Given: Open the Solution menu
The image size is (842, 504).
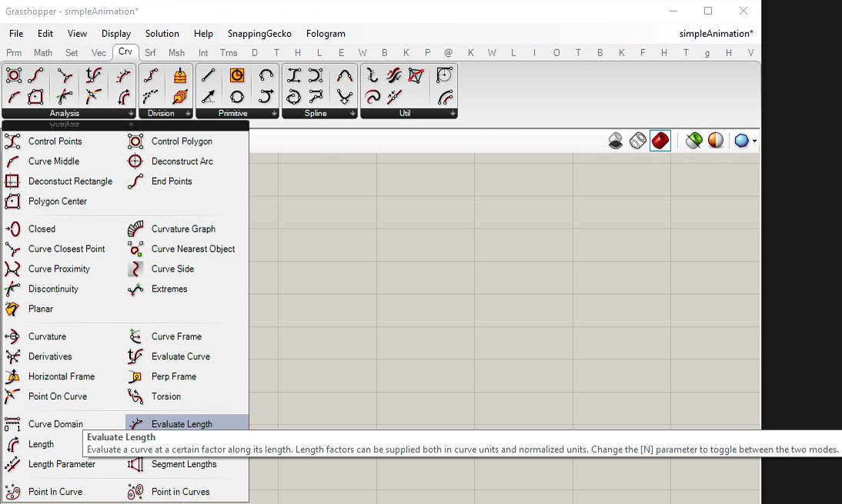Looking at the screenshot, I should [162, 33].
